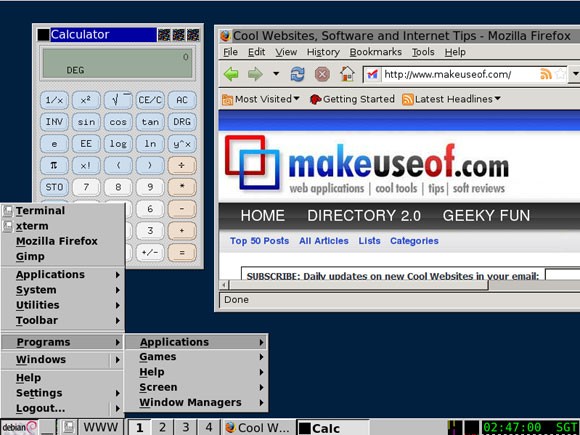Click HOME in the site navigation bar

[x=263, y=216]
